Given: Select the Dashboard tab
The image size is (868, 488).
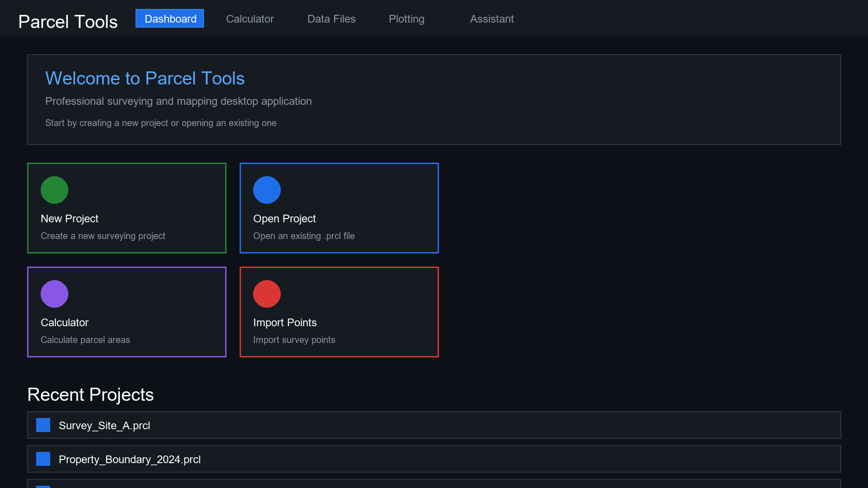Looking at the screenshot, I should click(170, 19).
